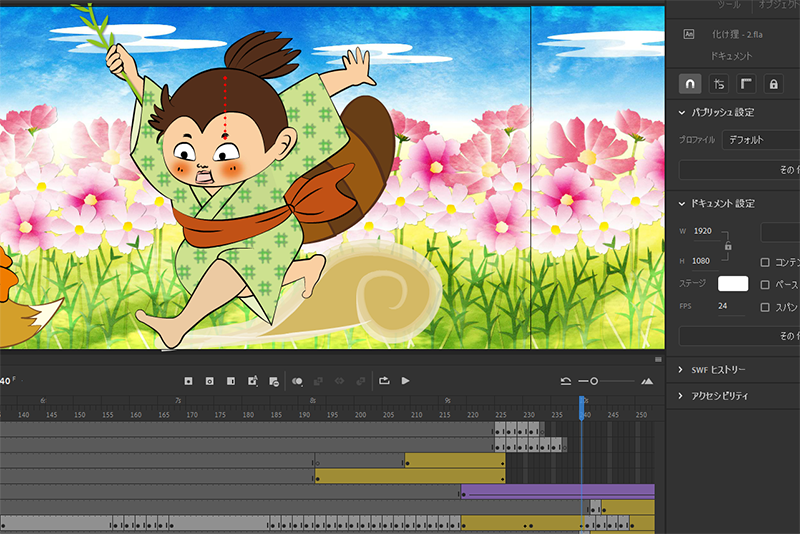Click the FPS value field showing 24
The height and width of the screenshot is (534, 800).
pos(722,306)
